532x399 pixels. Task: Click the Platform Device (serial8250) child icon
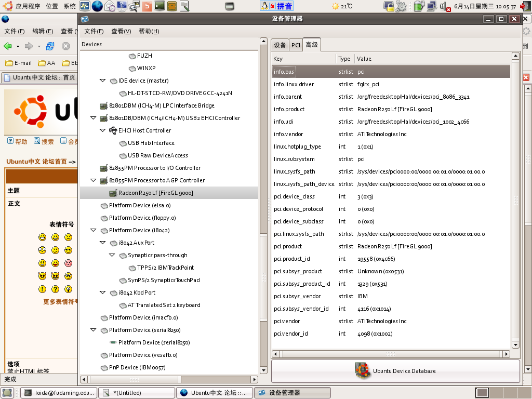tap(113, 342)
